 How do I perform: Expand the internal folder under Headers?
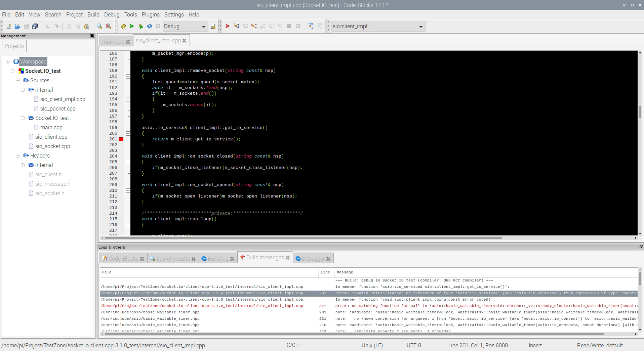coord(23,165)
